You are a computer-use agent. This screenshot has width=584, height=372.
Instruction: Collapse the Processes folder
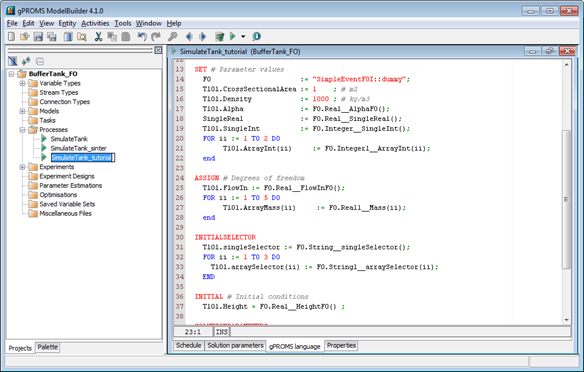click(x=22, y=130)
